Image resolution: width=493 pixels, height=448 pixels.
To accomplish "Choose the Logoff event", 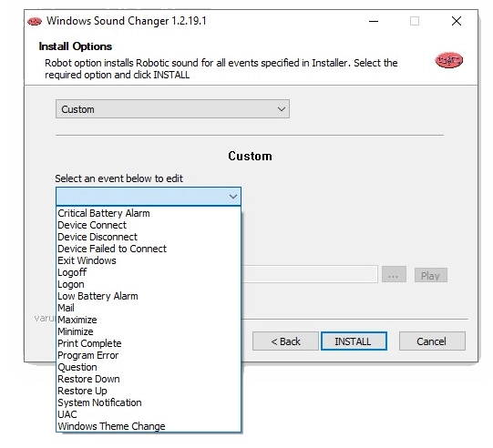I will point(149,272).
